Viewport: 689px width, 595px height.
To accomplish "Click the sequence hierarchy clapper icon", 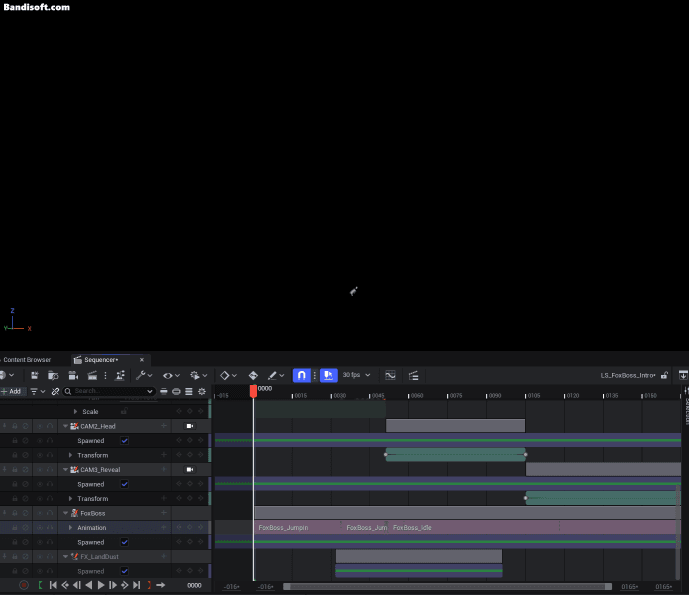I will pos(413,375).
